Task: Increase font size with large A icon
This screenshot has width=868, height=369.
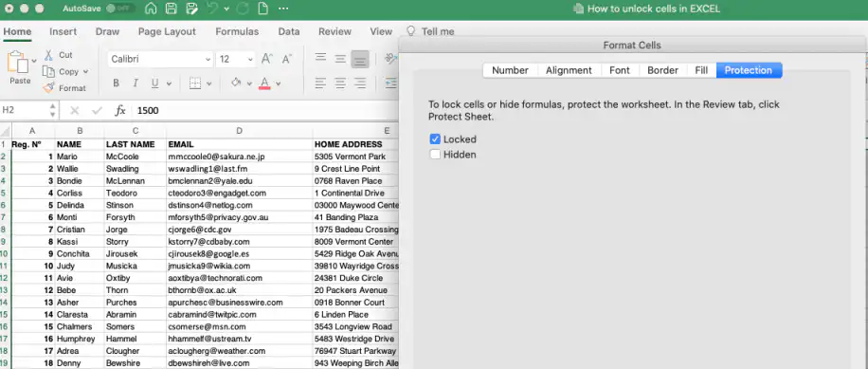Action: [267, 59]
